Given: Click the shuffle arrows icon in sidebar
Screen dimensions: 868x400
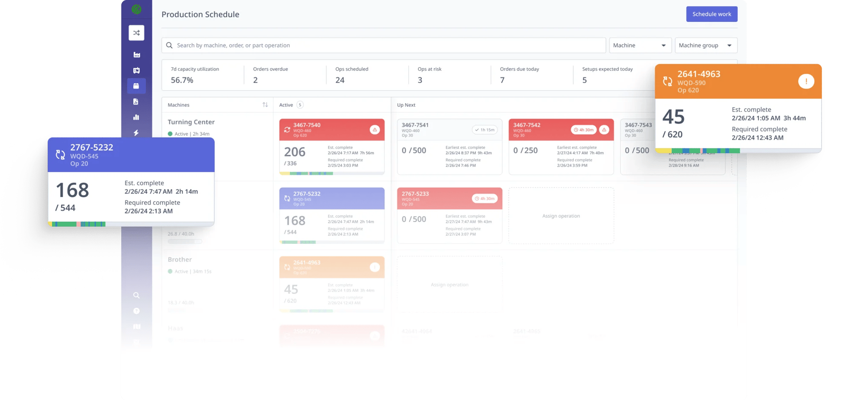Looking at the screenshot, I should pyautogui.click(x=136, y=33).
